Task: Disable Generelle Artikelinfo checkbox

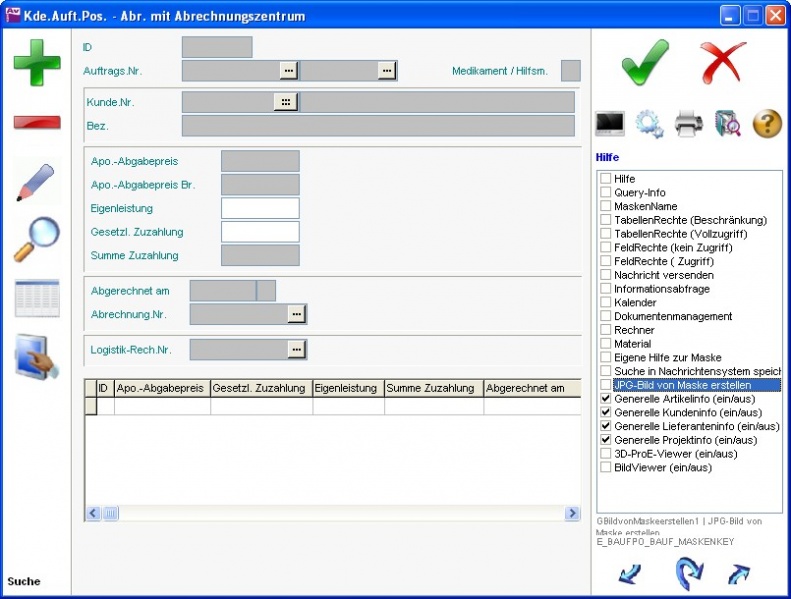Action: pos(606,398)
